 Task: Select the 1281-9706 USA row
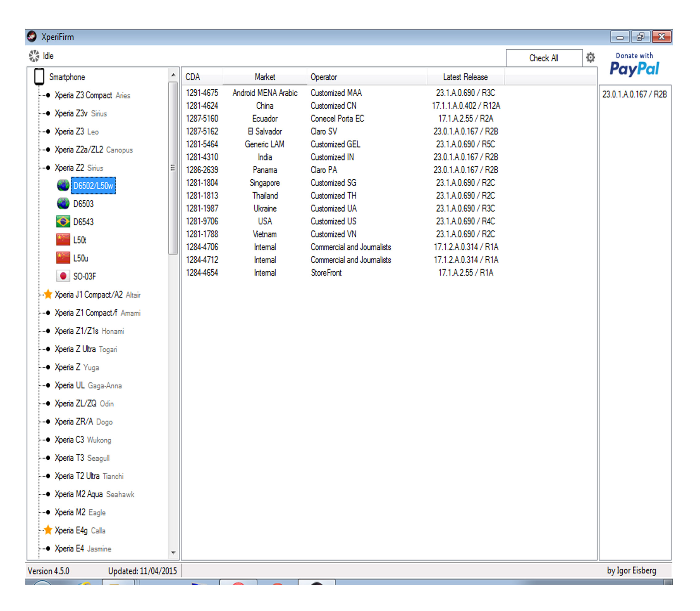click(x=389, y=221)
